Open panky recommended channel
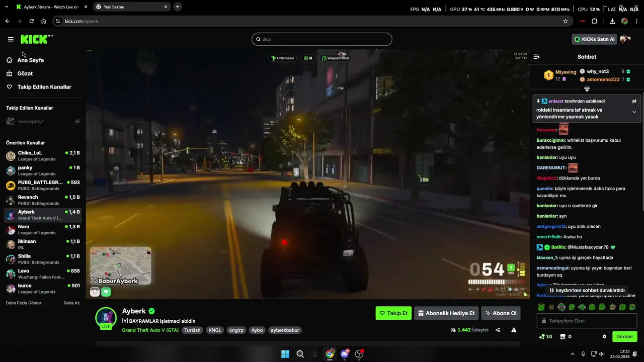Viewport: 644px width, 362px height. coord(43,170)
